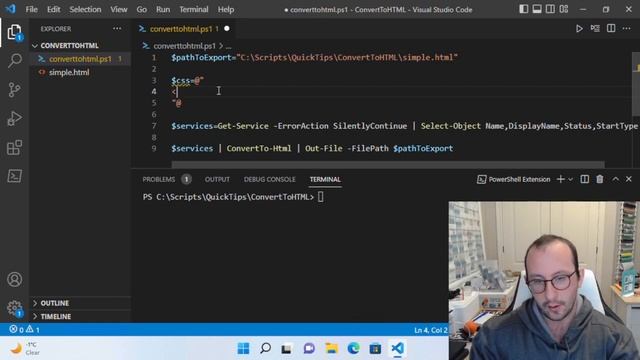The height and width of the screenshot is (360, 640).
Task: Open the Run and Debug view
Action: (14, 118)
